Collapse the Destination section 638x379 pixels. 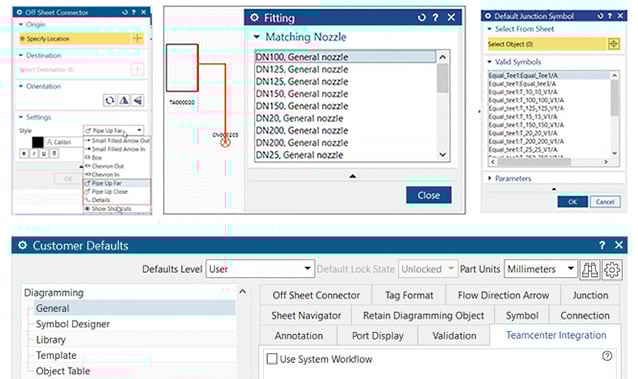click(21, 55)
